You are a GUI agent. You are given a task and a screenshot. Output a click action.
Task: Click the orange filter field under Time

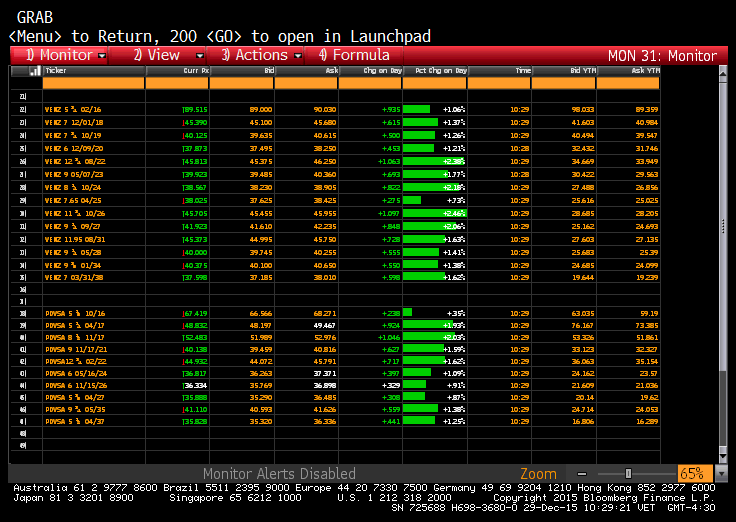point(499,83)
